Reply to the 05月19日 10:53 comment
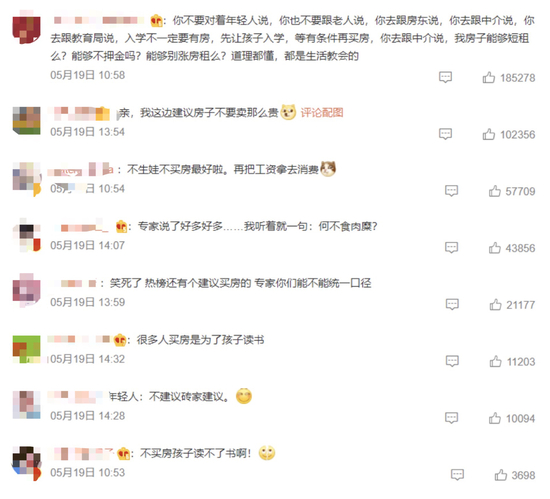This screenshot has height=499, width=550. [457, 475]
